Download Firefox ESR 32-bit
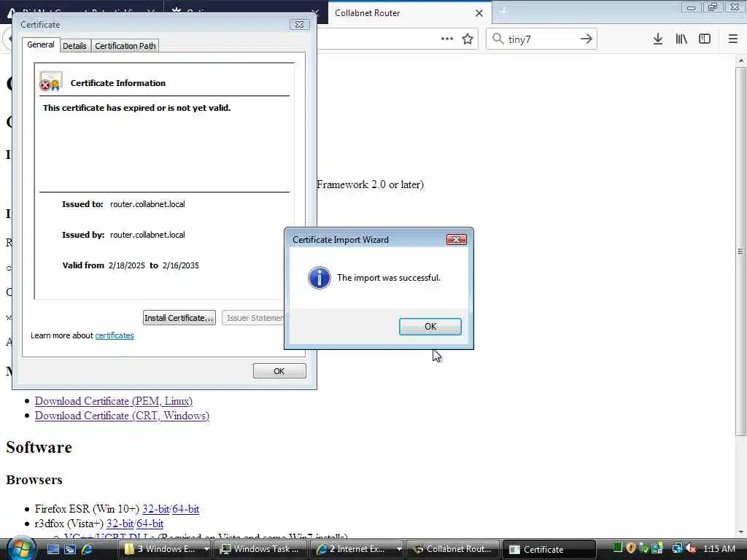The height and width of the screenshot is (560, 747). click(x=155, y=509)
